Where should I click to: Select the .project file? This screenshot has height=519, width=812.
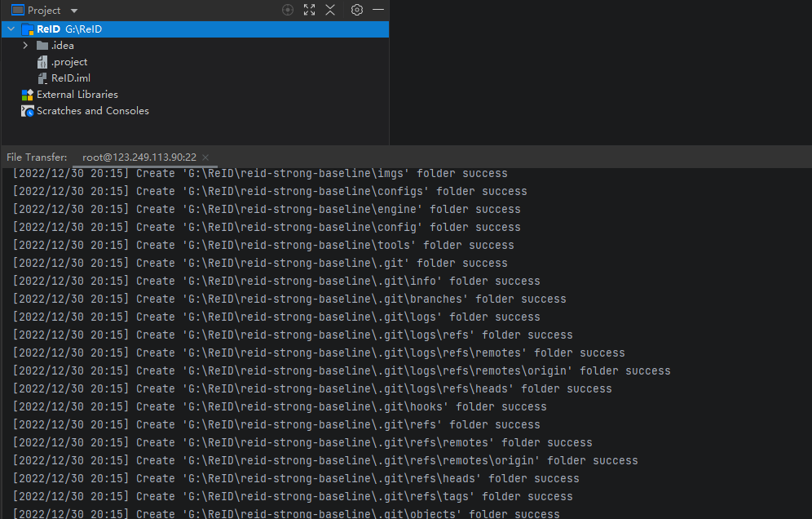(x=69, y=62)
